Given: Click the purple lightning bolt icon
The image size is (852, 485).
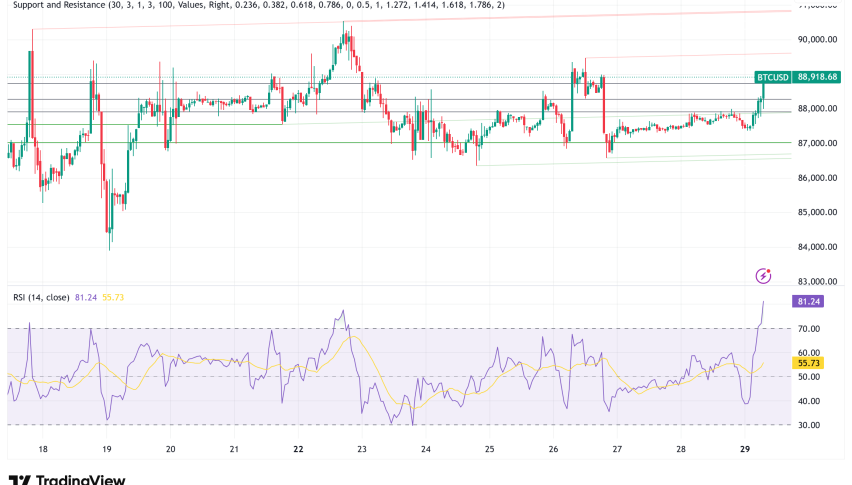Looking at the screenshot, I should coord(765,275).
